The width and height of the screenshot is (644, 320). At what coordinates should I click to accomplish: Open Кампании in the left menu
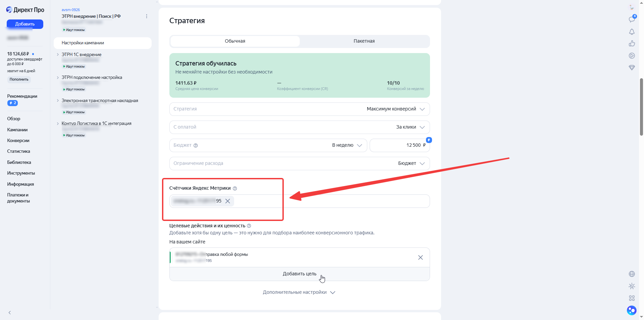point(17,130)
